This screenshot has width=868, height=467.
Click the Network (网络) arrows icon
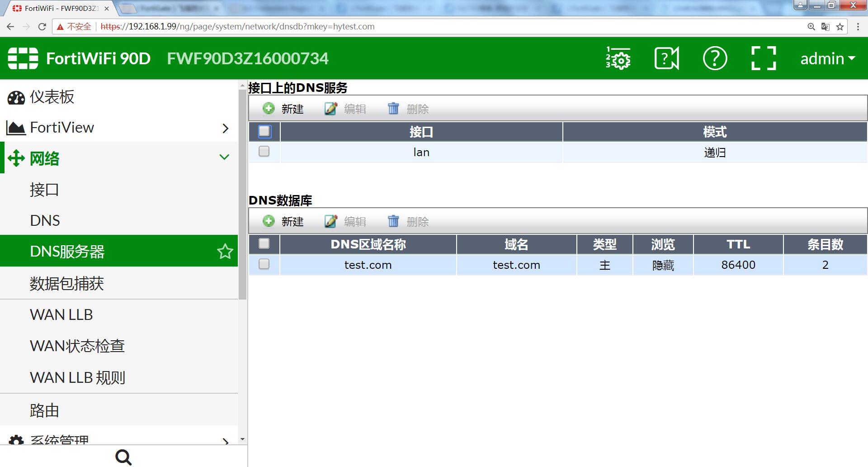16,158
